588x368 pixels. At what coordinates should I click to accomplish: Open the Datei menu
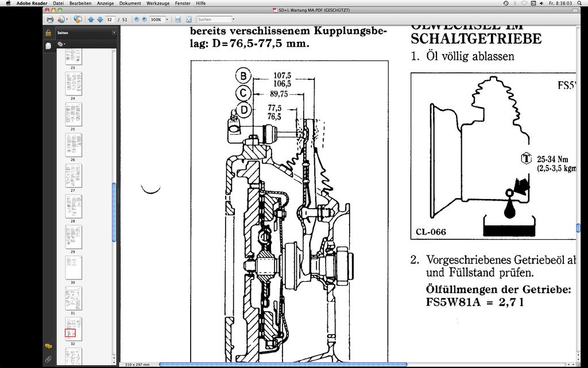[x=58, y=3]
